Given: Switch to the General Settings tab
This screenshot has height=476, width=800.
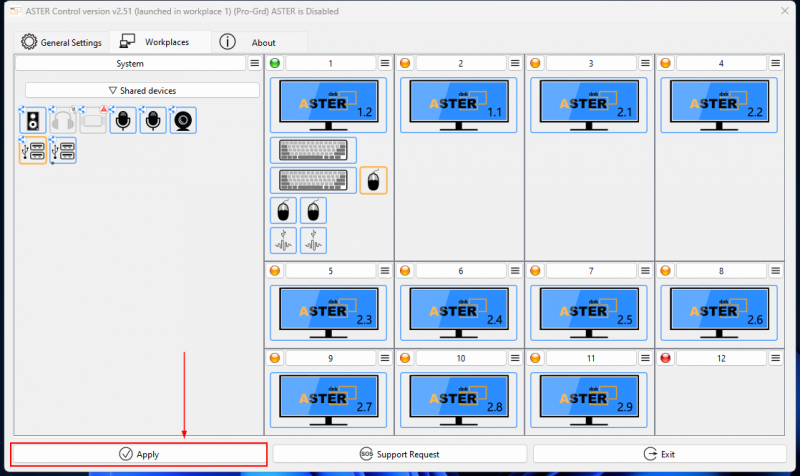Looking at the screenshot, I should [61, 43].
